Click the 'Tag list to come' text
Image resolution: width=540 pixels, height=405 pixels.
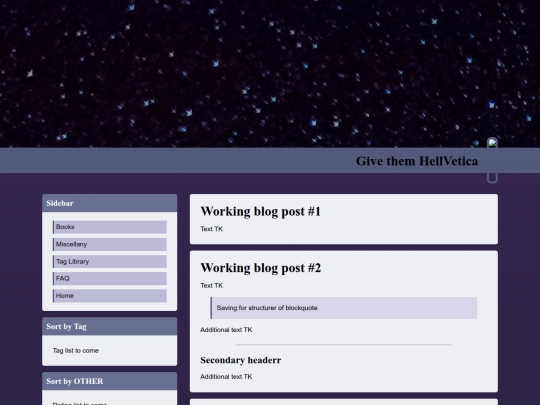coord(76,351)
